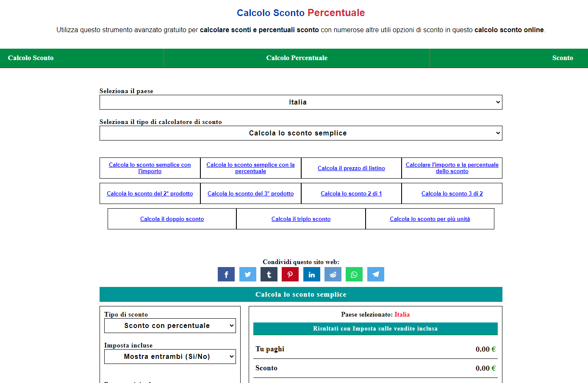The width and height of the screenshot is (588, 383).
Task: Open the Imposta incluse dropdown
Action: click(170, 356)
